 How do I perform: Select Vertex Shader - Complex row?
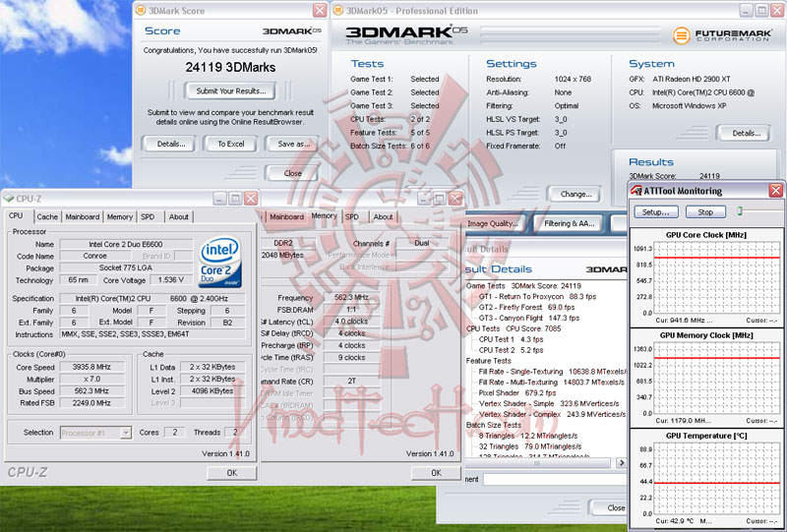click(552, 414)
